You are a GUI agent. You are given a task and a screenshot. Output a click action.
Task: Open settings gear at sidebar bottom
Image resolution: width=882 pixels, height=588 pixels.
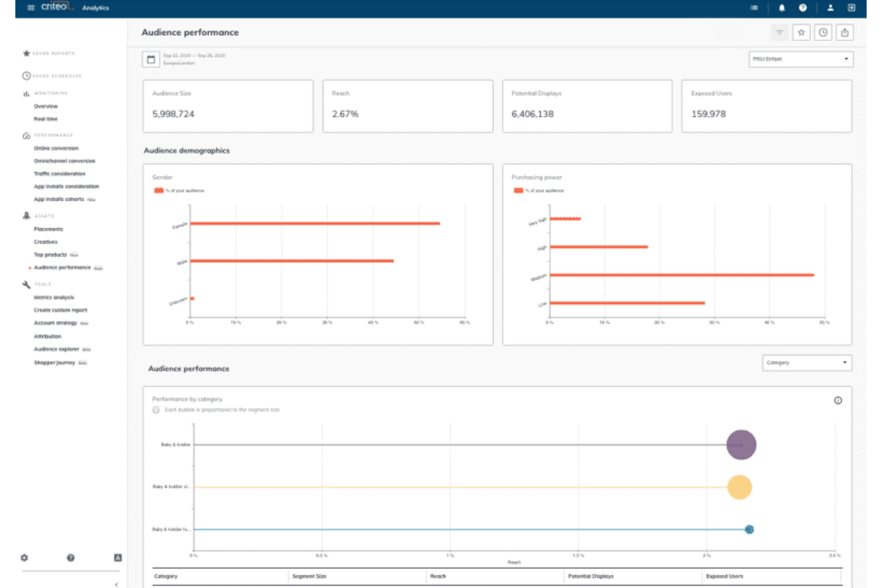click(24, 558)
